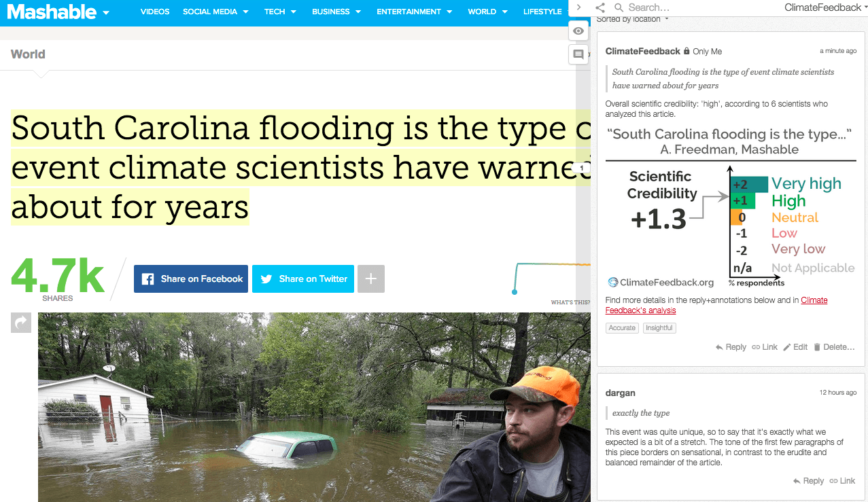Image resolution: width=868 pixels, height=502 pixels.
Task: Click the gray plus share button
Action: click(371, 279)
